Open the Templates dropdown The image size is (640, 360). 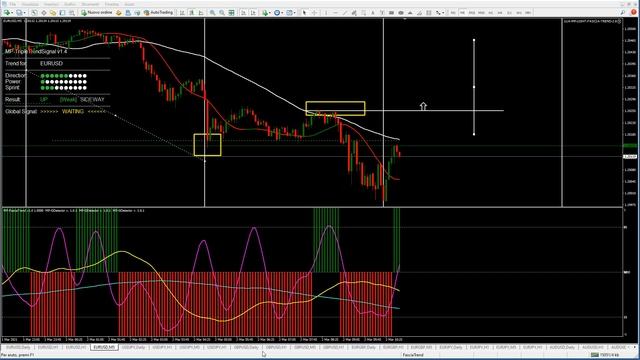click(x=291, y=13)
